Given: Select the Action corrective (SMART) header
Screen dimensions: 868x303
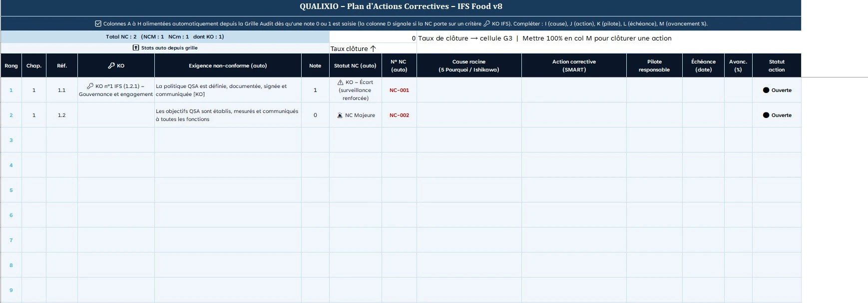Looking at the screenshot, I should point(574,65).
